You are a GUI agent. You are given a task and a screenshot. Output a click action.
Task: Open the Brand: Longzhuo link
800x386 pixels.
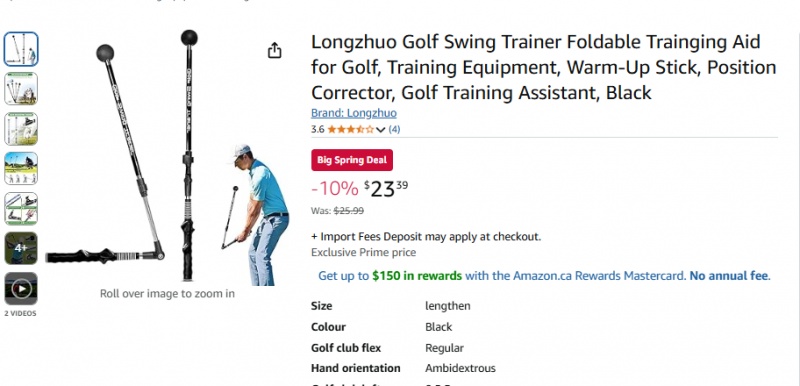pyautogui.click(x=354, y=113)
